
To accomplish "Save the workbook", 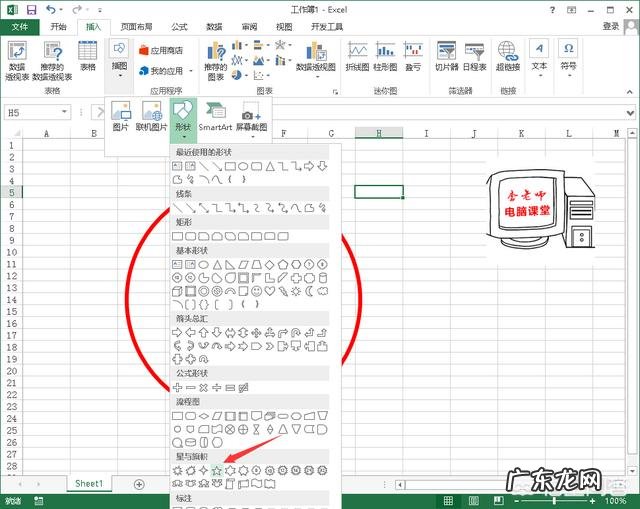I will pos(31,9).
